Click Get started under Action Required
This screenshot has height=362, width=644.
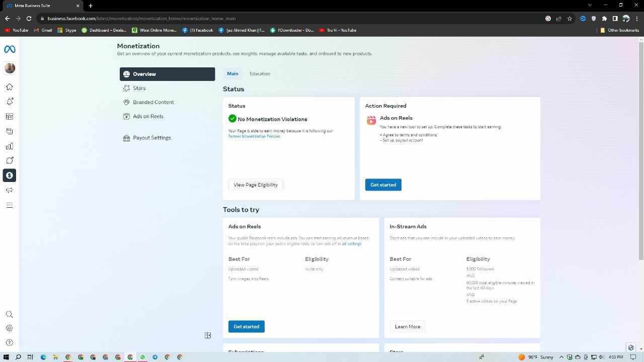click(x=383, y=185)
